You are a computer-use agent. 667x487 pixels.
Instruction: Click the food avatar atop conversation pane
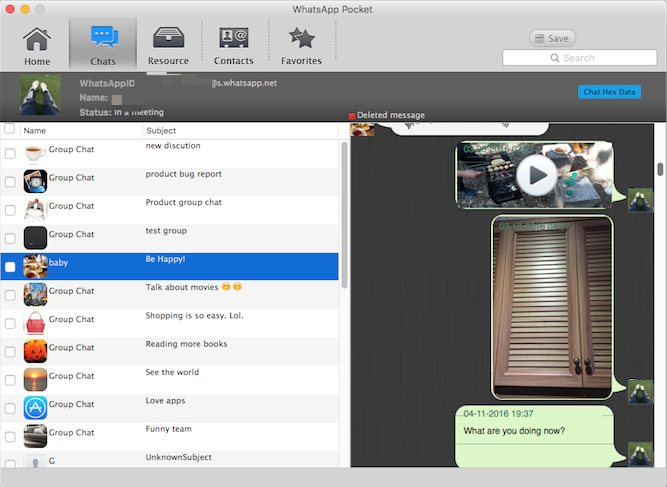coord(362,129)
